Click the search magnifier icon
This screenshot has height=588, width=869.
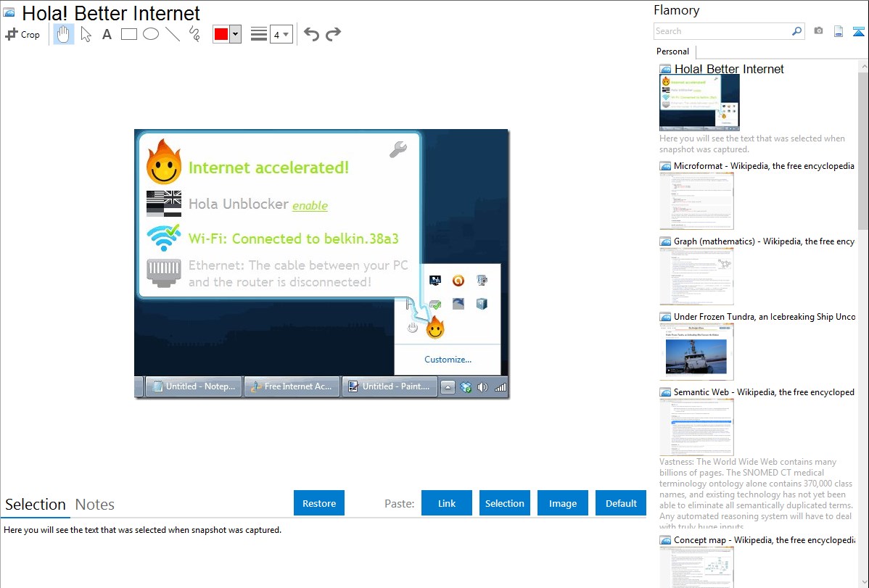797,31
